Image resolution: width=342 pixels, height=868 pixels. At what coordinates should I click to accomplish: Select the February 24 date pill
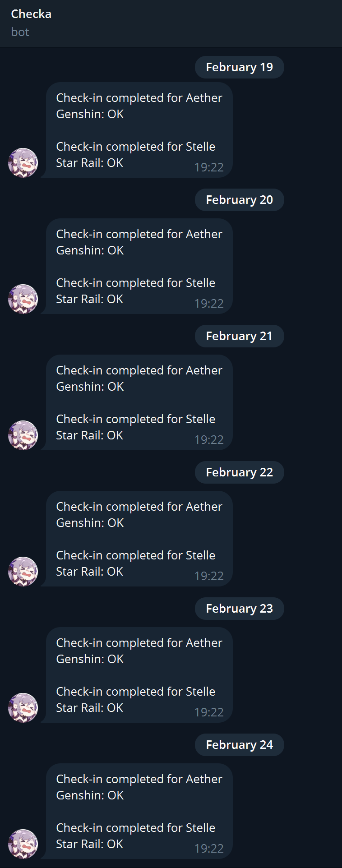point(239,745)
